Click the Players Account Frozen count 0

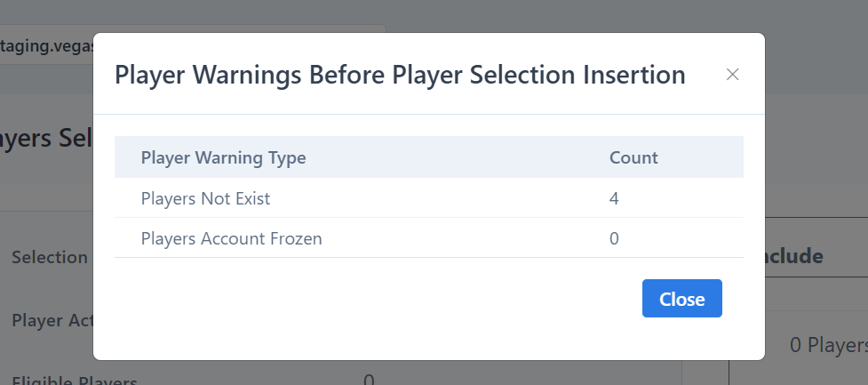pyautogui.click(x=614, y=238)
